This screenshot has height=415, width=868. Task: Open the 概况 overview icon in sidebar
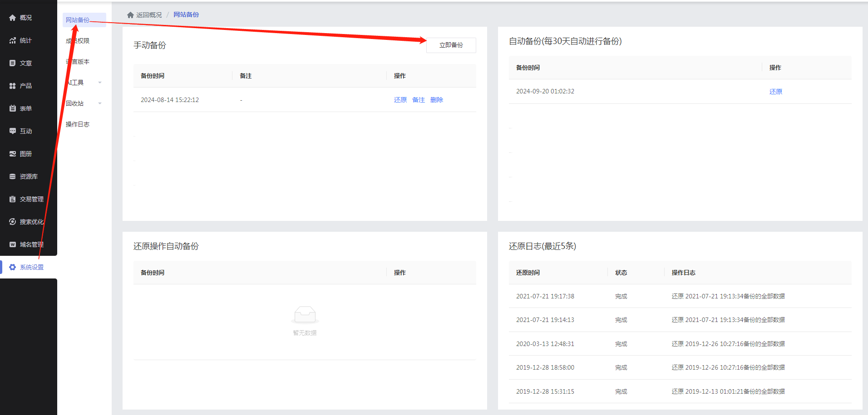13,18
